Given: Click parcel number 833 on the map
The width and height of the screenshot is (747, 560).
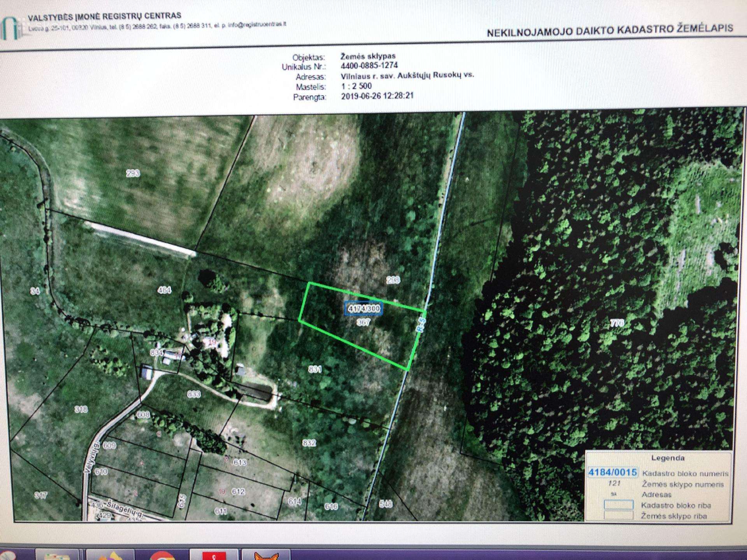Looking at the screenshot, I should coord(194,394).
